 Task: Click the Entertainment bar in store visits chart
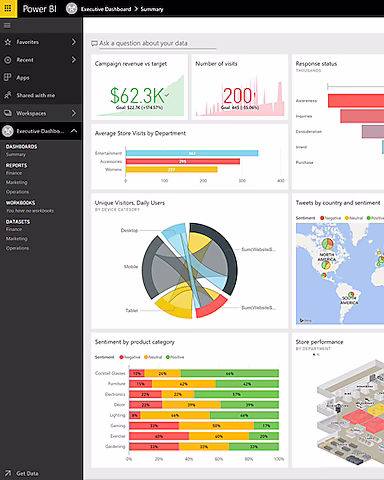coord(192,153)
